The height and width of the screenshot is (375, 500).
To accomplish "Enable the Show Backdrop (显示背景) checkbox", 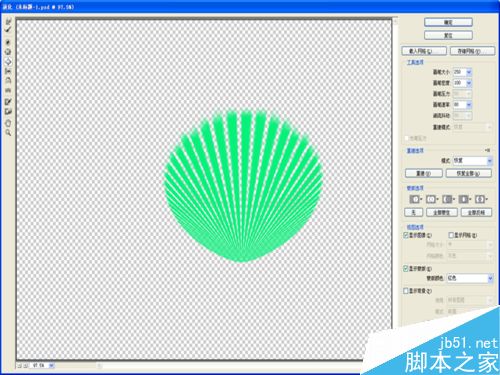I will click(406, 291).
